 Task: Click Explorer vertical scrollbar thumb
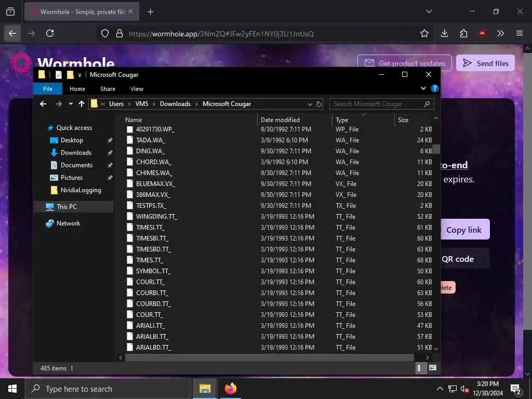(x=436, y=149)
